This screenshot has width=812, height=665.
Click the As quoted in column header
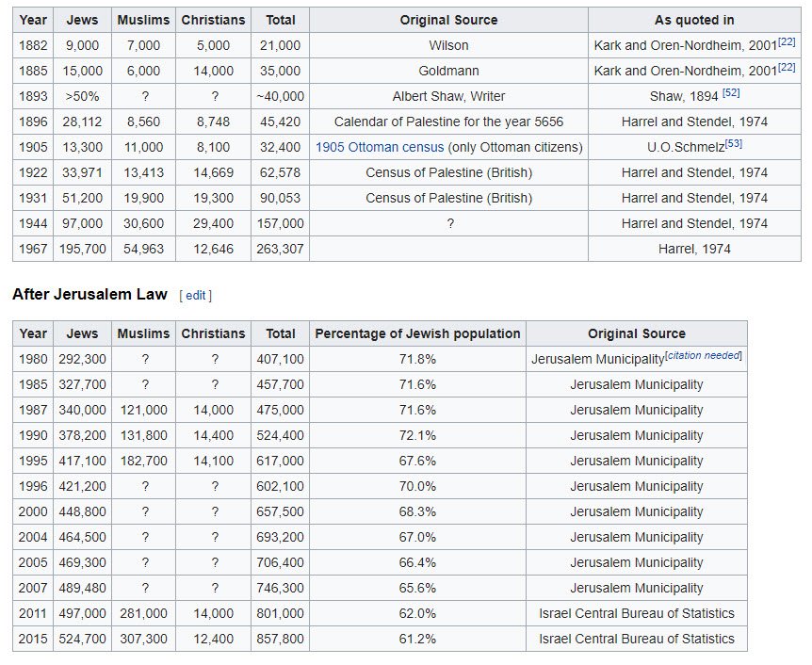click(694, 20)
